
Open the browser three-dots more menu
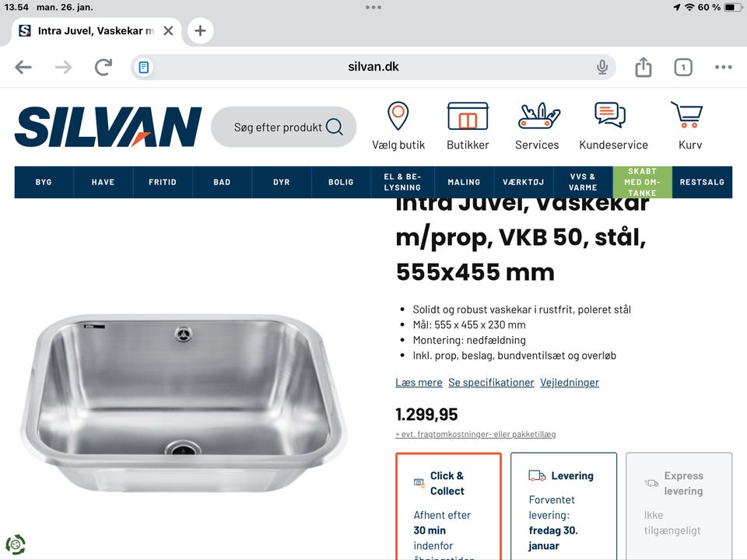pos(723,67)
